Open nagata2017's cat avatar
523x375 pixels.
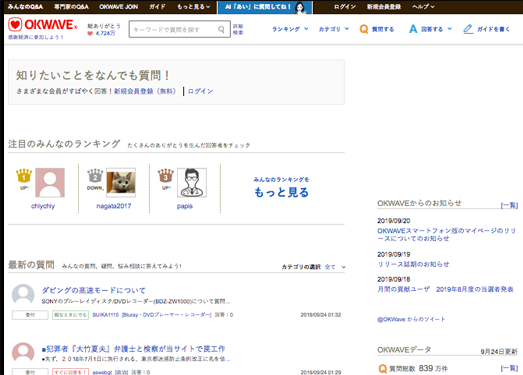(121, 182)
